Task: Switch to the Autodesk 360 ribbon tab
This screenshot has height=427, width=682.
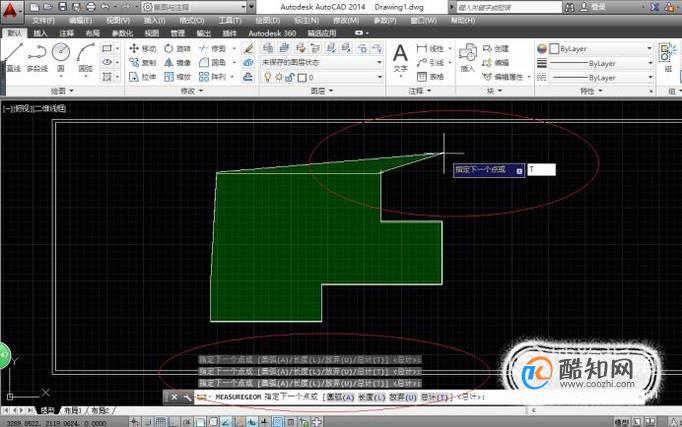Action: click(272, 33)
